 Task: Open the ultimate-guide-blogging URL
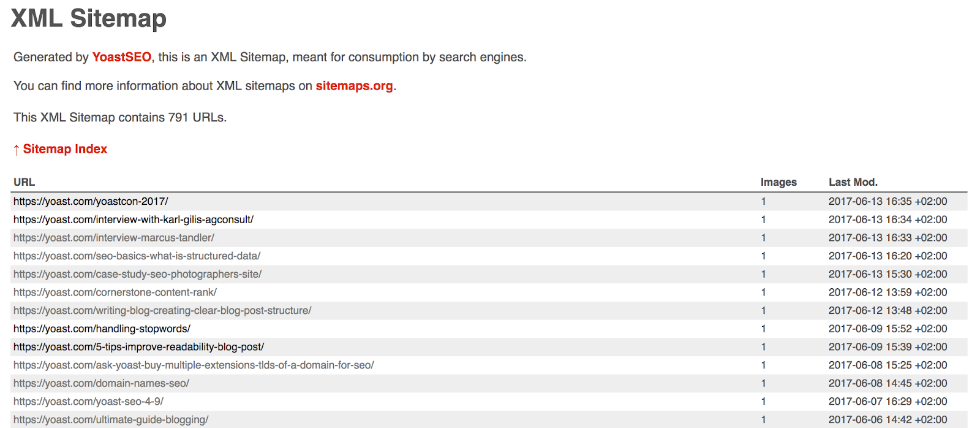pos(111,420)
